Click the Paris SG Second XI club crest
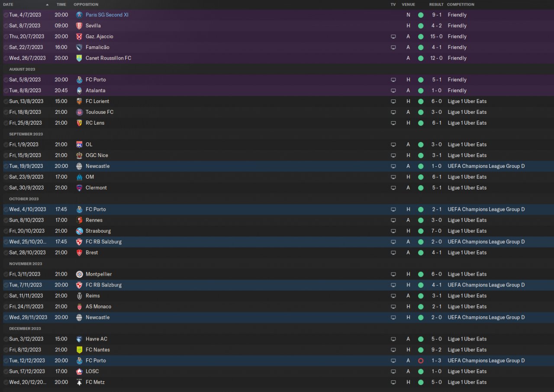The height and width of the screenshot is (392, 554). (x=79, y=15)
